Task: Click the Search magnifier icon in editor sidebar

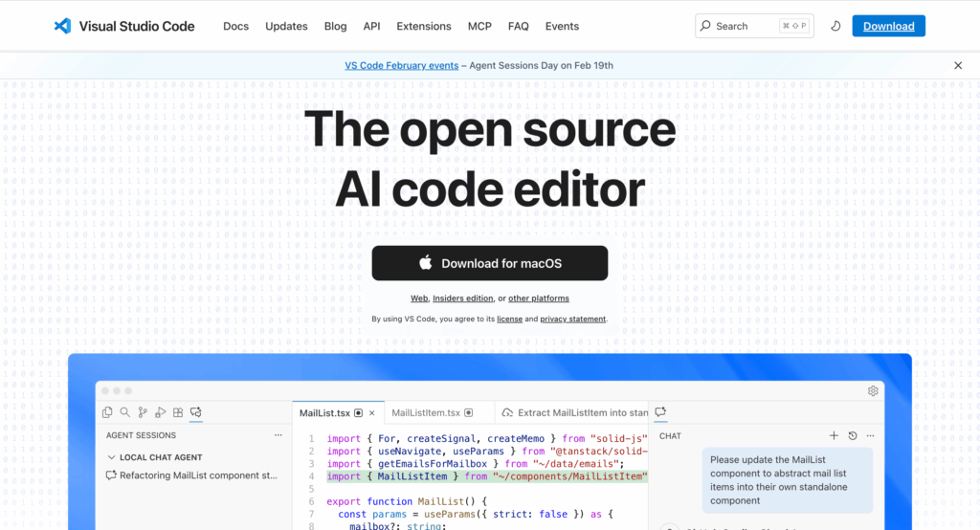Action: pyautogui.click(x=125, y=412)
